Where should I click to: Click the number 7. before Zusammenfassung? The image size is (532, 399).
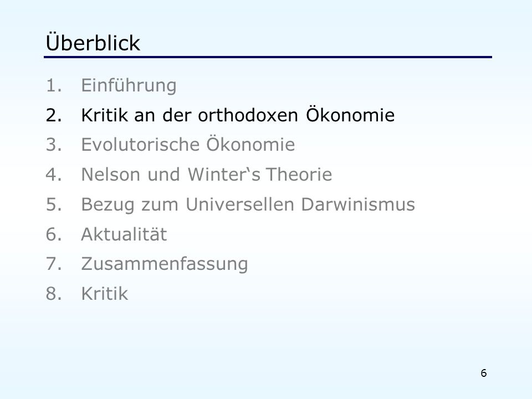point(54,264)
